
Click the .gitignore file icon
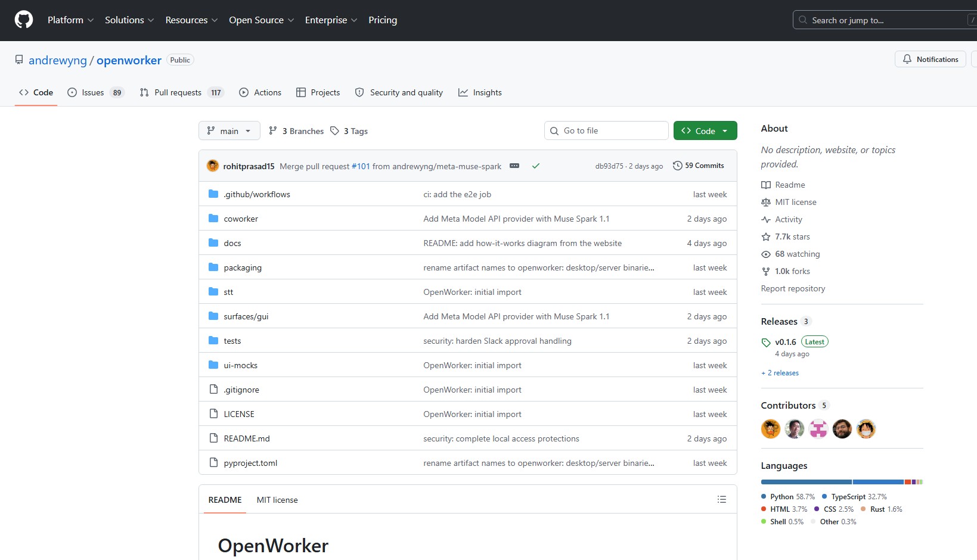point(213,389)
